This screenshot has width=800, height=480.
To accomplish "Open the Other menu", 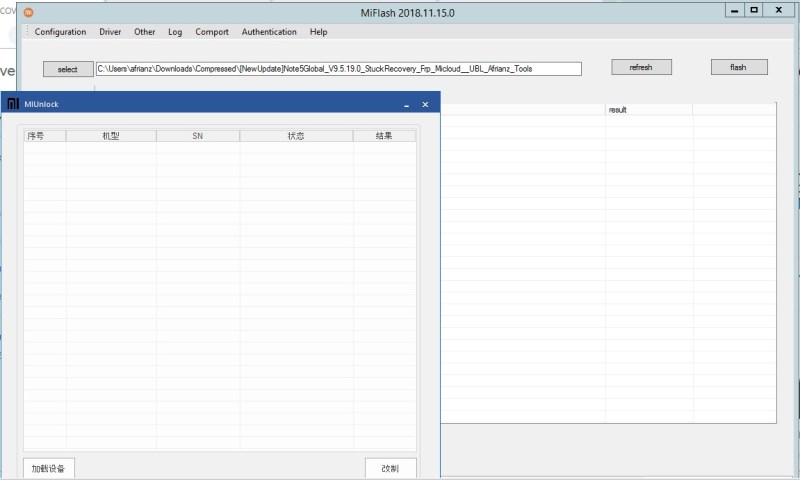I will [144, 32].
